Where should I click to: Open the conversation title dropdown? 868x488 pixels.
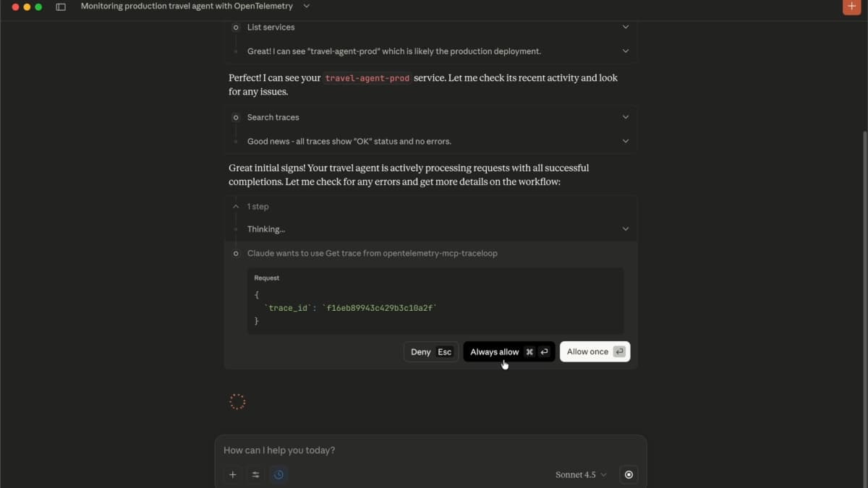pos(306,6)
